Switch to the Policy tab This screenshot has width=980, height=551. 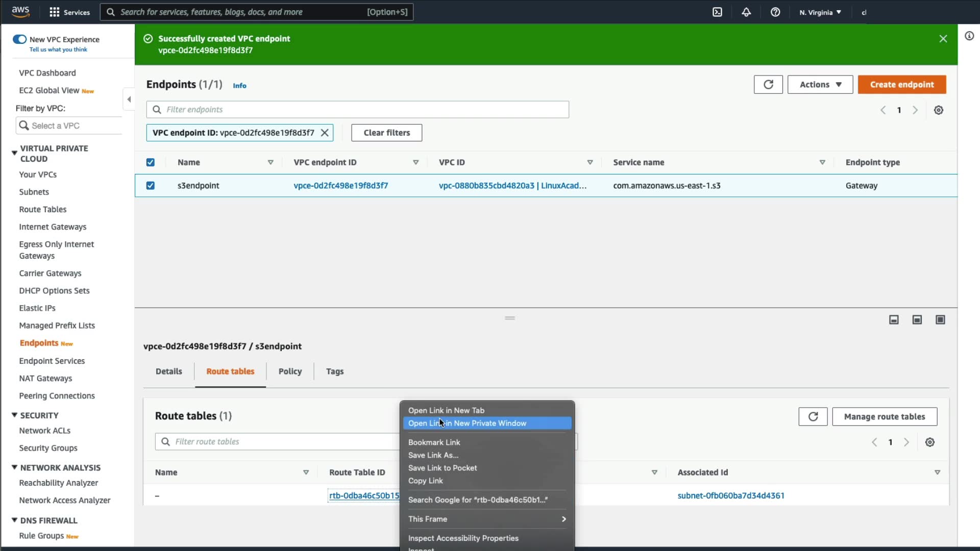[290, 371]
